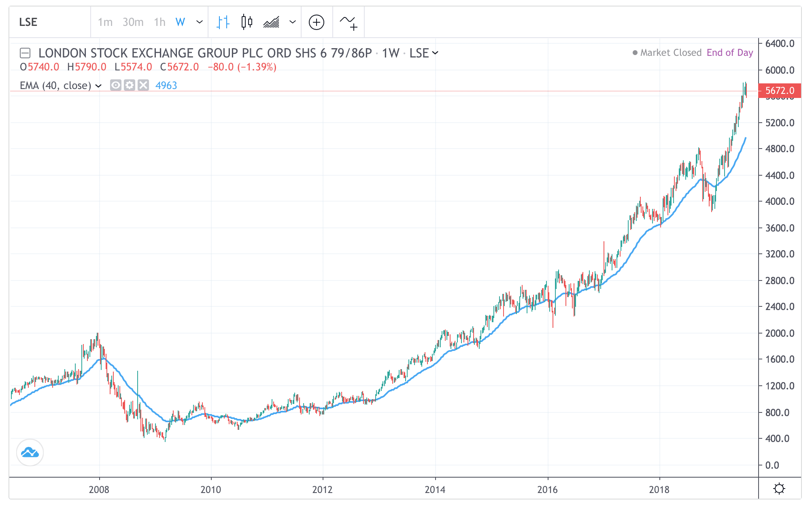Click the 2012 label on time axis

click(x=323, y=490)
